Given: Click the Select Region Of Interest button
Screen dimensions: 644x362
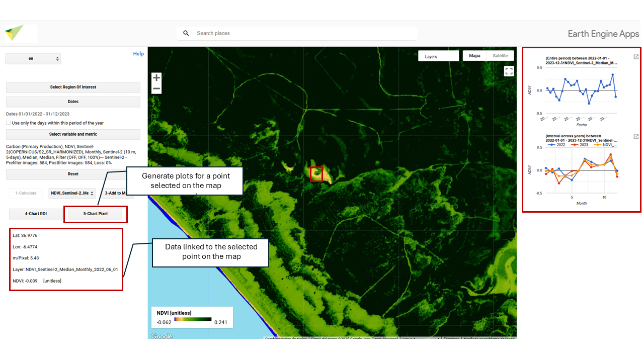Looking at the screenshot, I should pos(73,87).
